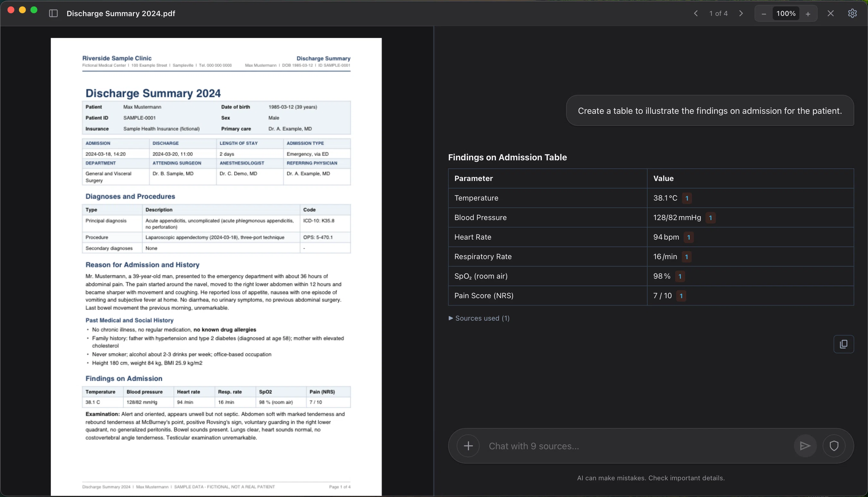Open citation 1 next to Temperature value
Screen dimensions: 868x497
pos(687,198)
